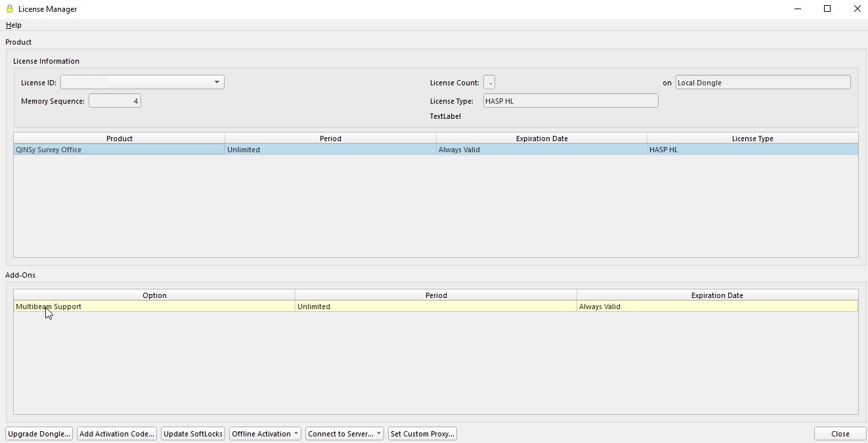Click the License Count dash button
The height and width of the screenshot is (443, 868).
(x=489, y=83)
